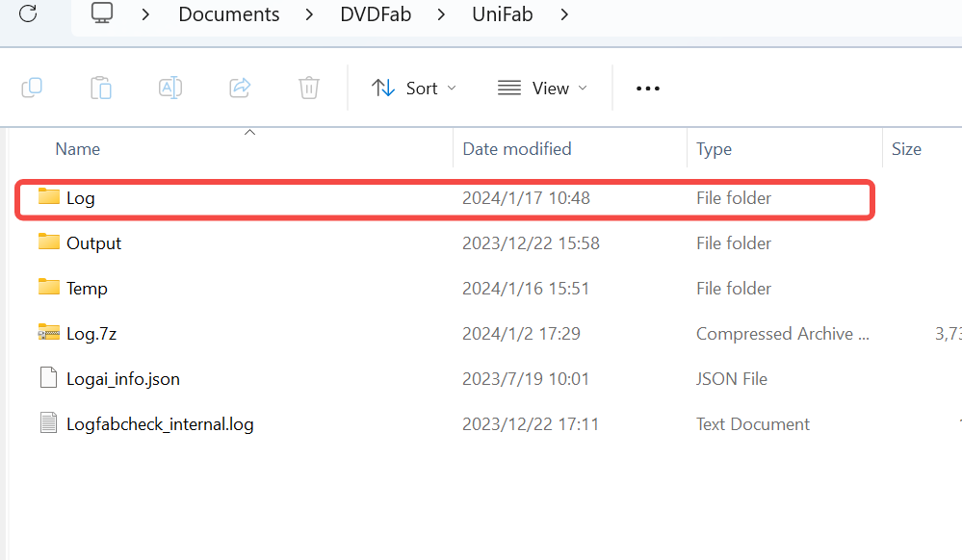Sort by the Name column header

click(x=78, y=149)
